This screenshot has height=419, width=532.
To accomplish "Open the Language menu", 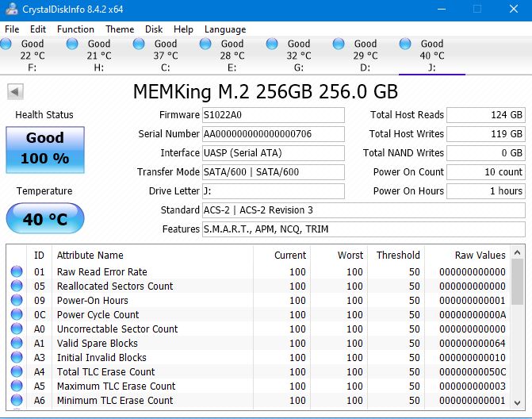I will (x=225, y=29).
